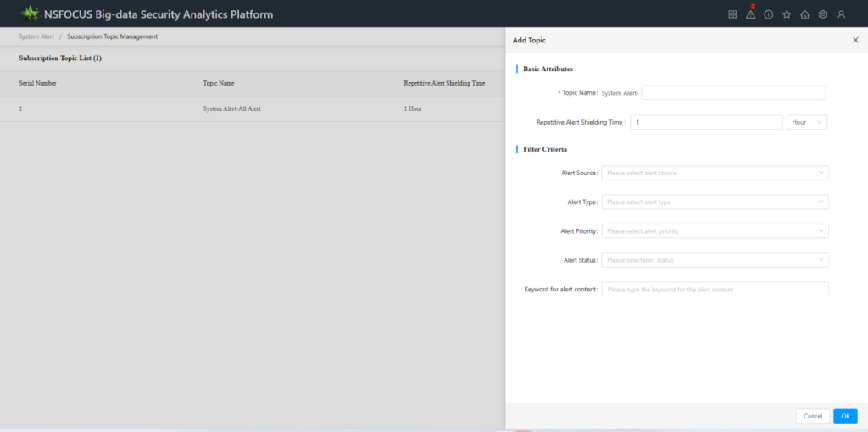Expand the Hour time unit dropdown
This screenshot has width=868, height=432.
806,122
